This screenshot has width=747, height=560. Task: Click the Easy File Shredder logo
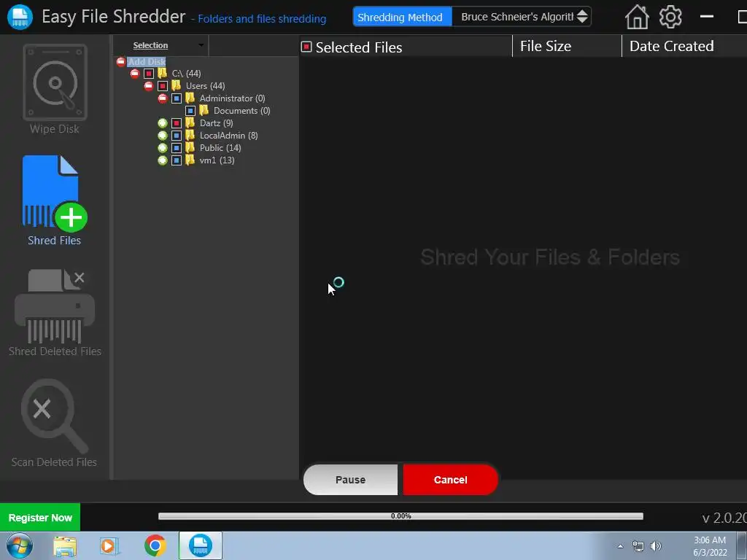(x=20, y=17)
